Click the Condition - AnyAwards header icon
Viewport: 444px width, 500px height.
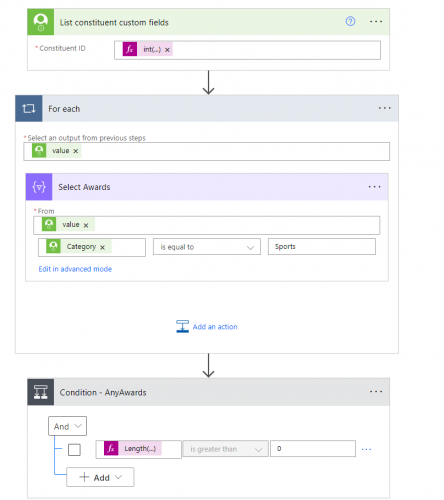[41, 392]
